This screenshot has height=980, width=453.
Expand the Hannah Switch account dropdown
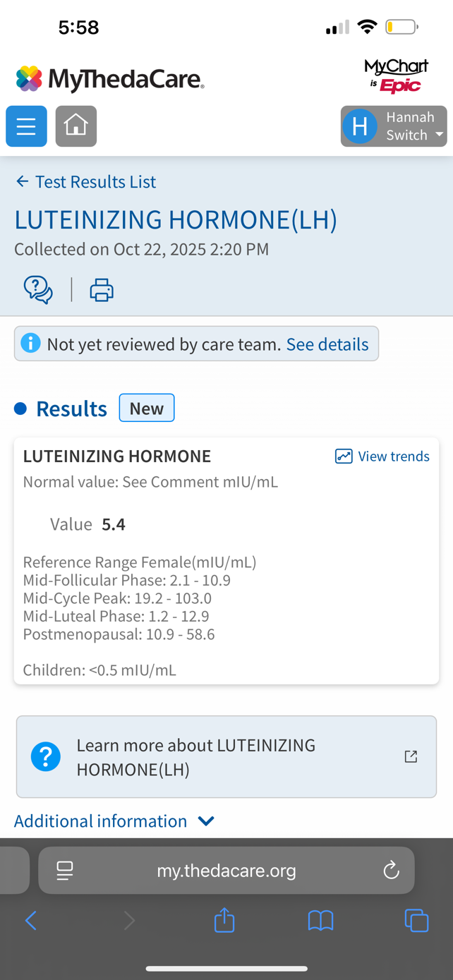pos(394,126)
